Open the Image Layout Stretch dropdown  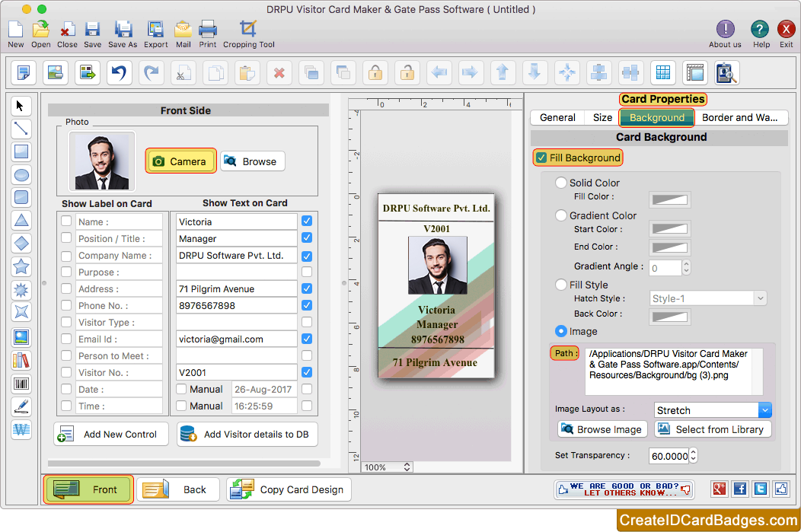[713, 410]
